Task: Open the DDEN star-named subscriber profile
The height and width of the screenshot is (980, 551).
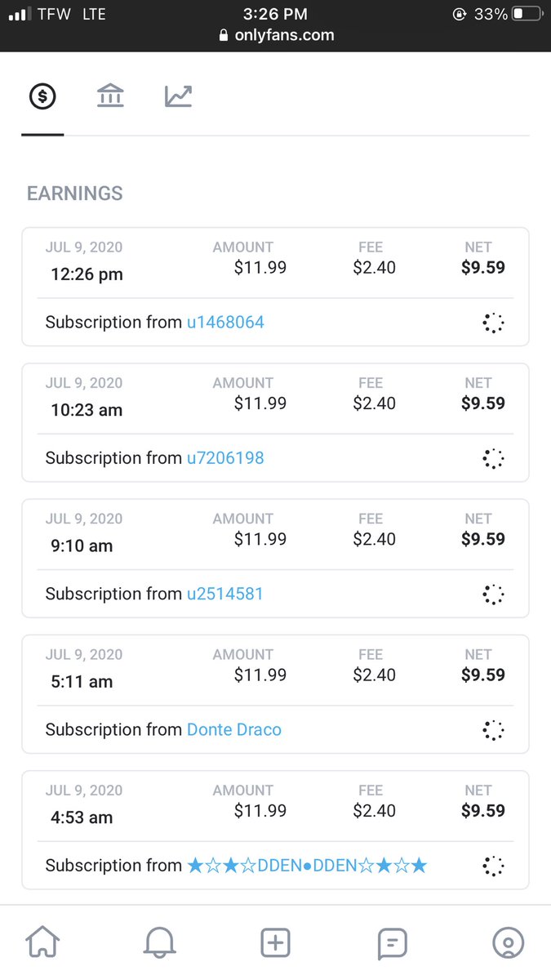Action: (307, 865)
